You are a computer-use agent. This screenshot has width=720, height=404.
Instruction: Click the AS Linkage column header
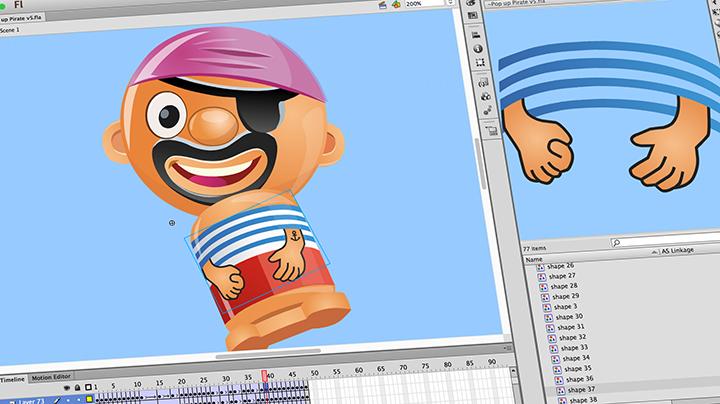pyautogui.click(x=685, y=251)
